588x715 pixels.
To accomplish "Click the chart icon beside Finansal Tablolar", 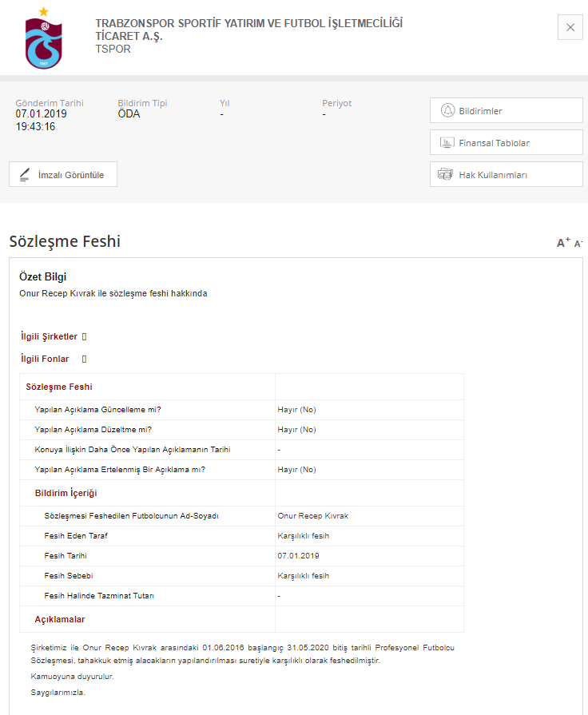I will 447,143.
